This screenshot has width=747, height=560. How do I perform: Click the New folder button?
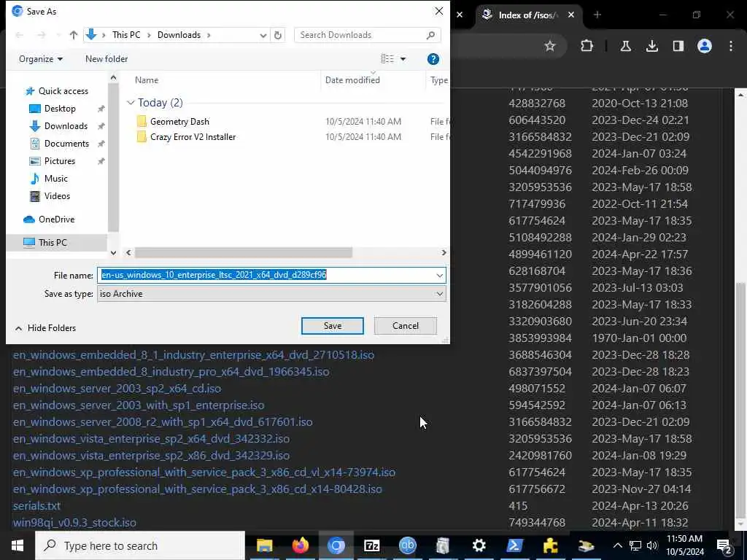(x=107, y=59)
